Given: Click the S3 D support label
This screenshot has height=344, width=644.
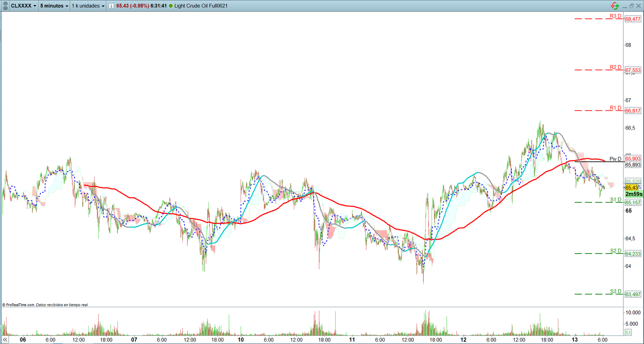Looking at the screenshot, I should pos(616,291).
